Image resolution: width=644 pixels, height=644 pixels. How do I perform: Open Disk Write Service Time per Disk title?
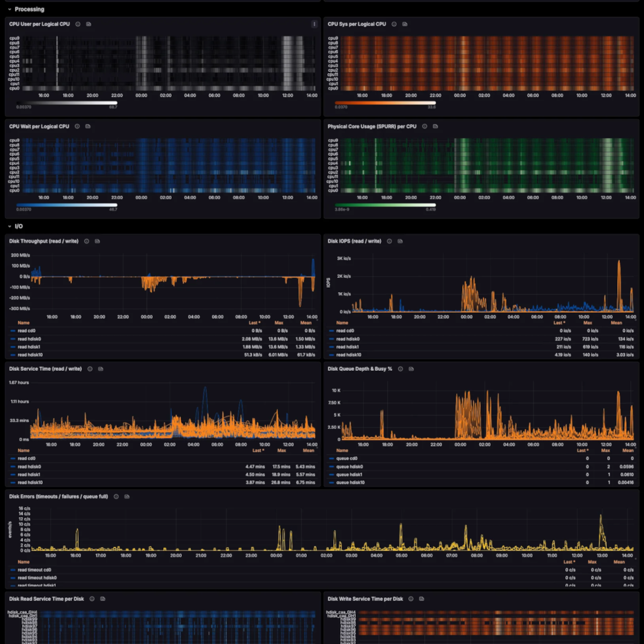365,599
